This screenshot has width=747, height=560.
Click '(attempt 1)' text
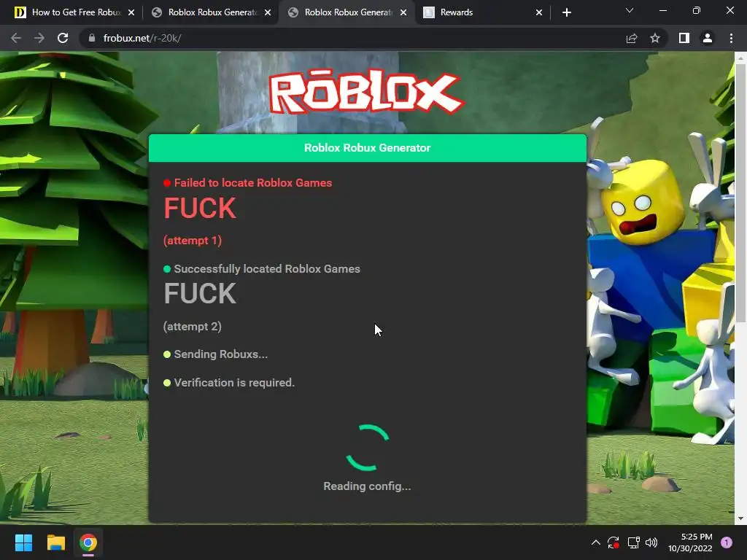coord(193,241)
